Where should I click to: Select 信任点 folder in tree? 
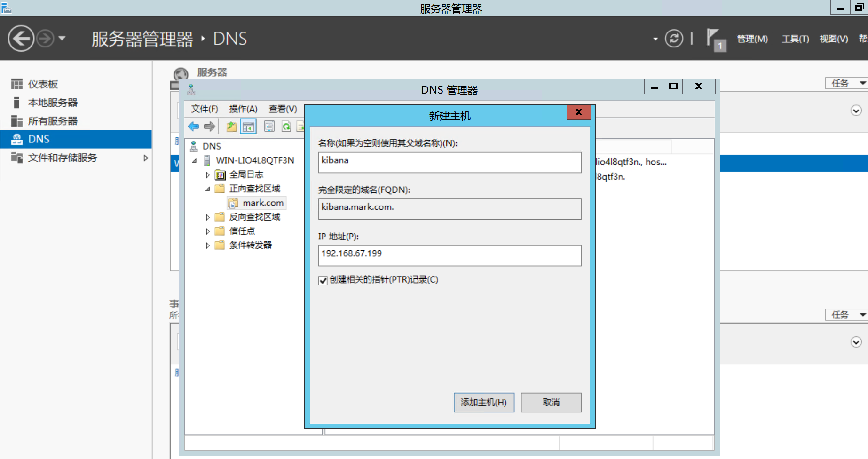242,231
